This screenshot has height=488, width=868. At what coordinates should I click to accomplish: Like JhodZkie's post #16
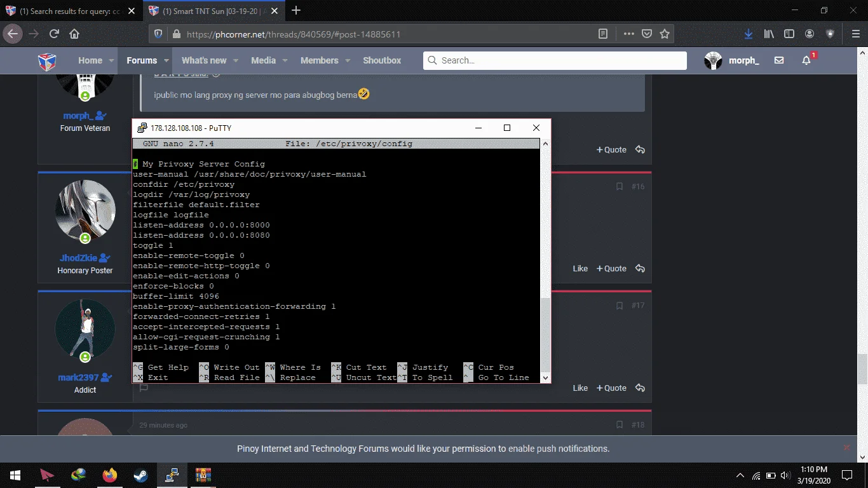click(x=580, y=268)
